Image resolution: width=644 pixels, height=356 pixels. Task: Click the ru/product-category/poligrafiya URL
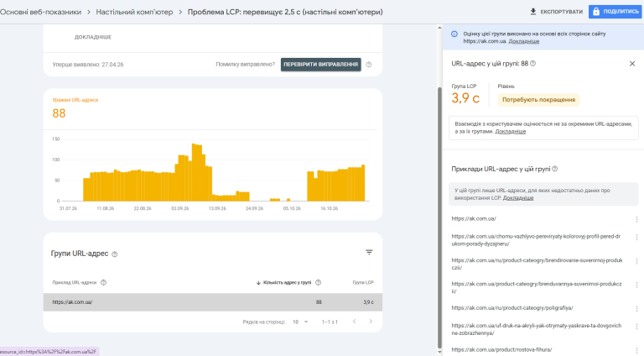click(512, 308)
